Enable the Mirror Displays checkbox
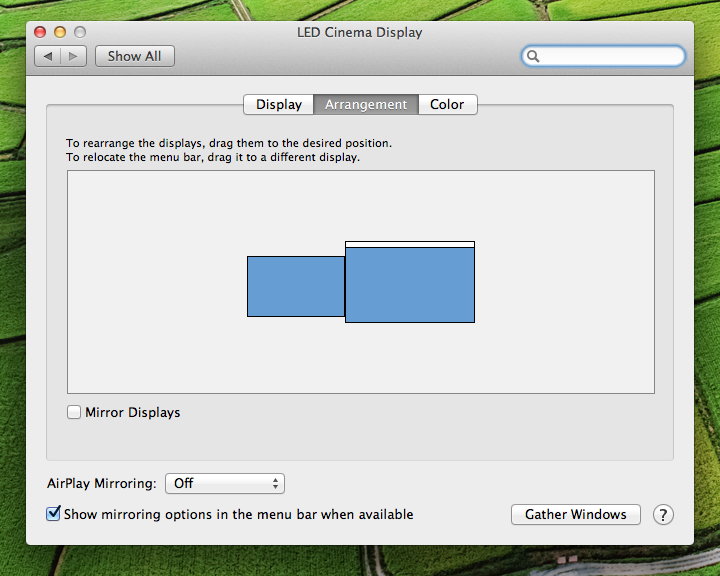Image resolution: width=720 pixels, height=576 pixels. click(74, 412)
